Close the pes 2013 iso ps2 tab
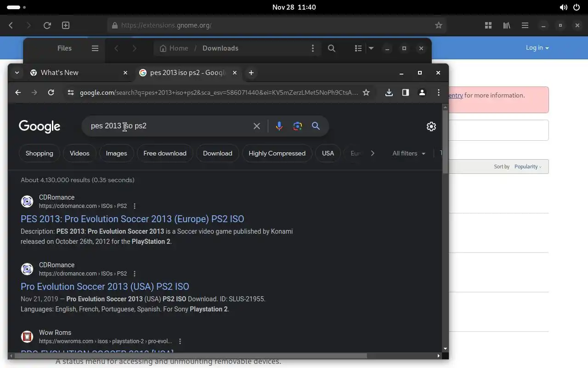This screenshot has height=368, width=588. [235, 73]
